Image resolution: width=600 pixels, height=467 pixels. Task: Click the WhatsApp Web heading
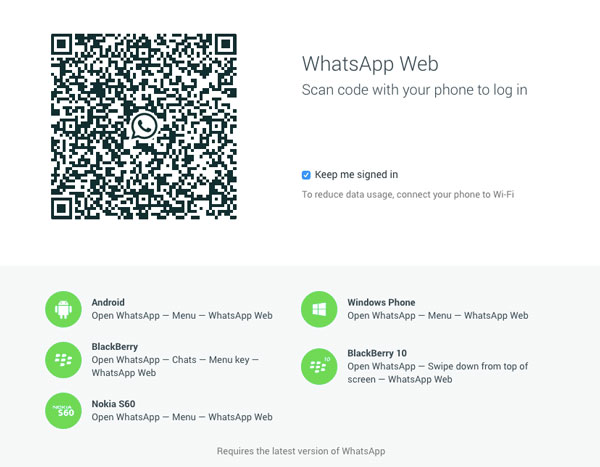(370, 64)
